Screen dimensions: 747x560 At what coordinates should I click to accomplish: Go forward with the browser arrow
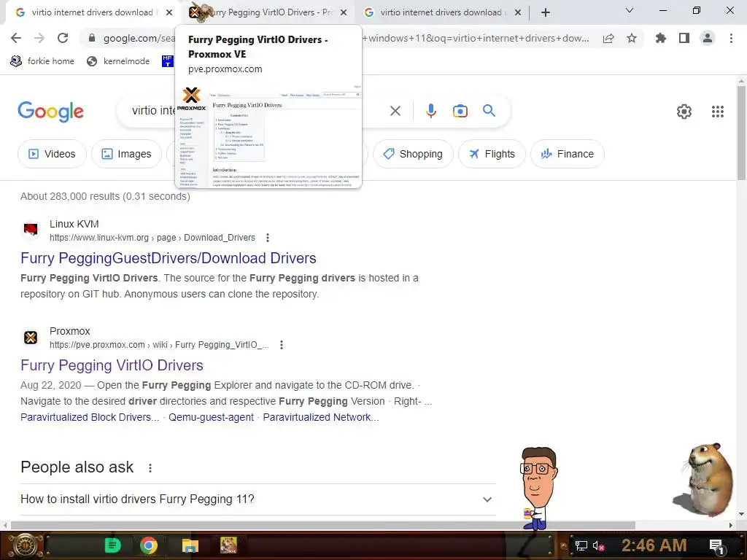pos(39,38)
